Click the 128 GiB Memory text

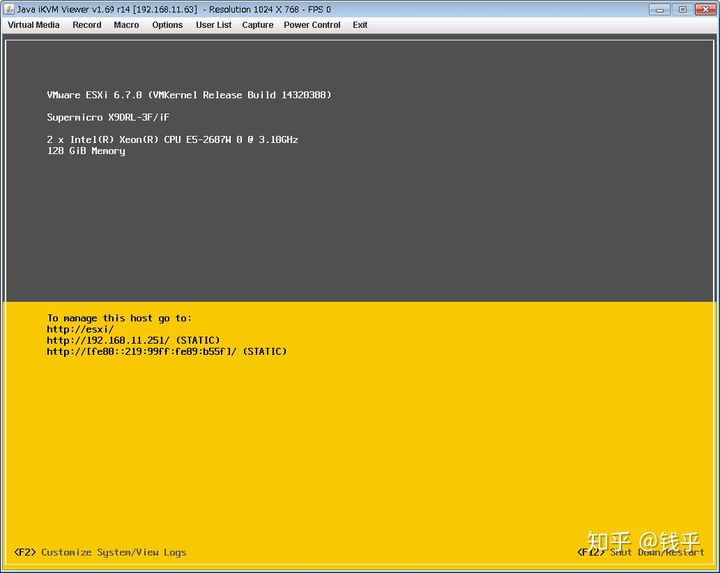86,151
